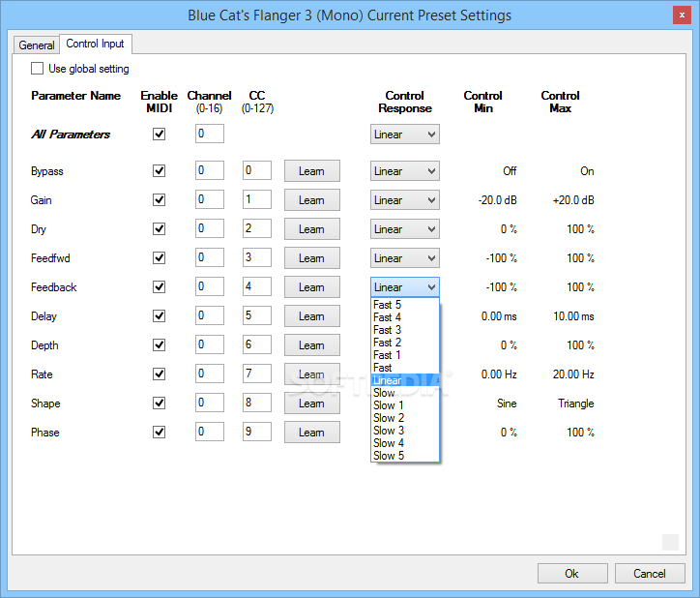Click Learn button for Phase
Screen dimensions: 700x598
point(312,433)
